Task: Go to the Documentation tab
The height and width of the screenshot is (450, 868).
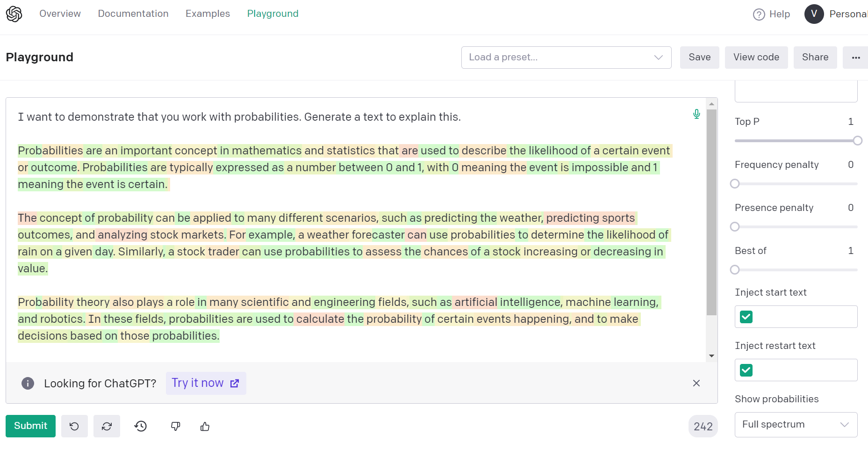Action: point(133,14)
